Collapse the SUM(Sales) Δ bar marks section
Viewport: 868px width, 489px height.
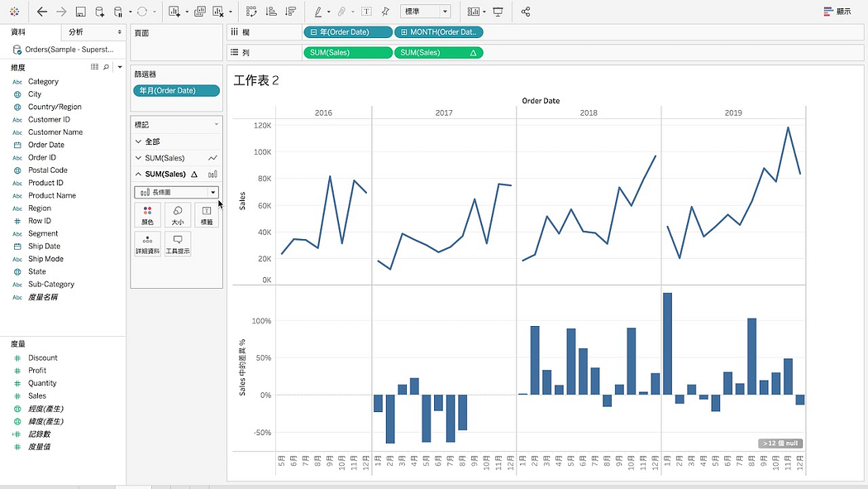click(138, 174)
